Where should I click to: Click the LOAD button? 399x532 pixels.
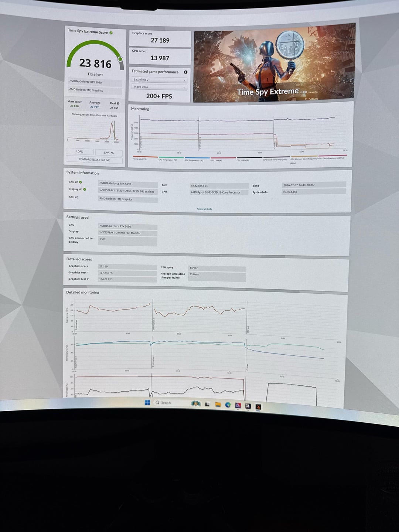click(80, 151)
